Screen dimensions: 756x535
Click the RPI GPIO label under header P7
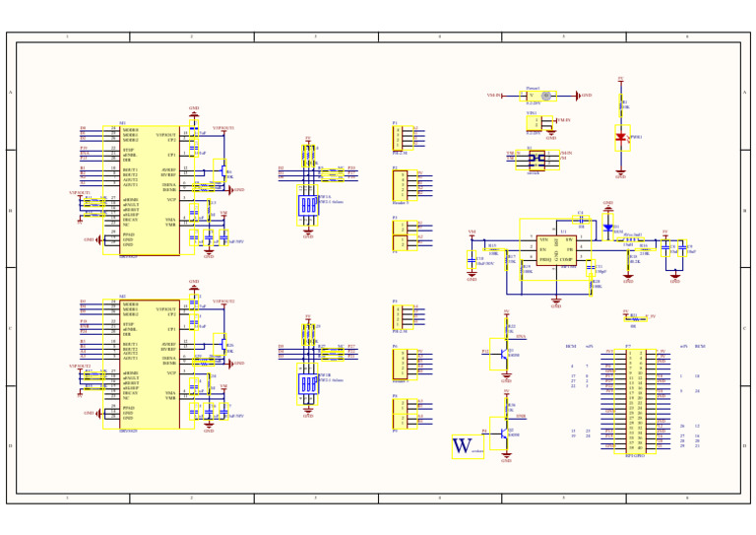[x=635, y=456]
